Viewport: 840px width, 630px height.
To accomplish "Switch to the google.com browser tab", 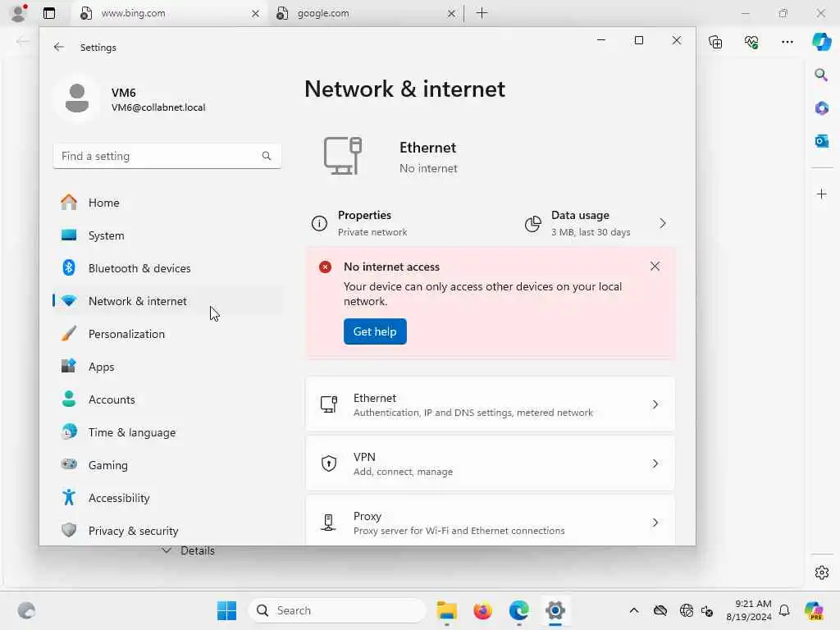I will point(364,13).
